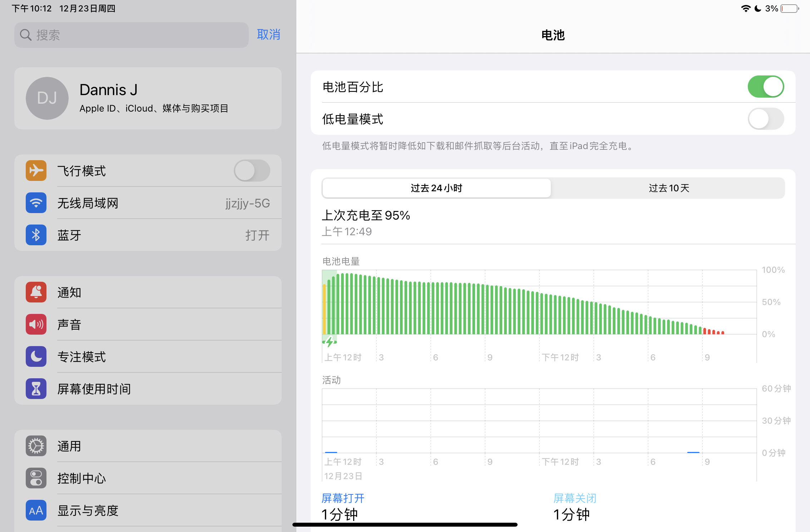Tap the orange Airplane mode icon
The width and height of the screenshot is (810, 532).
36,171
